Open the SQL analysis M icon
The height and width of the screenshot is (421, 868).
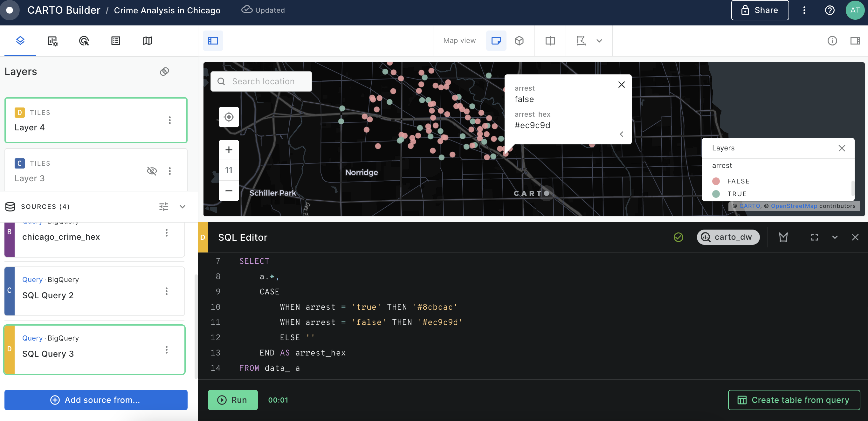pos(783,237)
